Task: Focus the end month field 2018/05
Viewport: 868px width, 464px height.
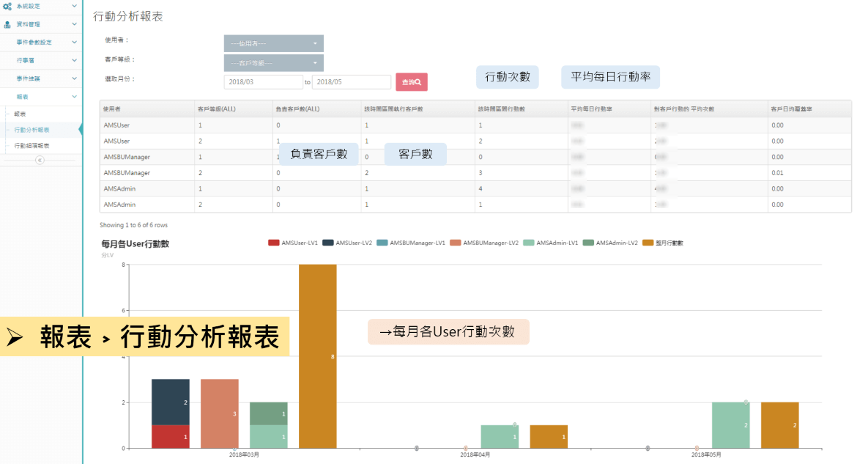Action: pyautogui.click(x=352, y=82)
